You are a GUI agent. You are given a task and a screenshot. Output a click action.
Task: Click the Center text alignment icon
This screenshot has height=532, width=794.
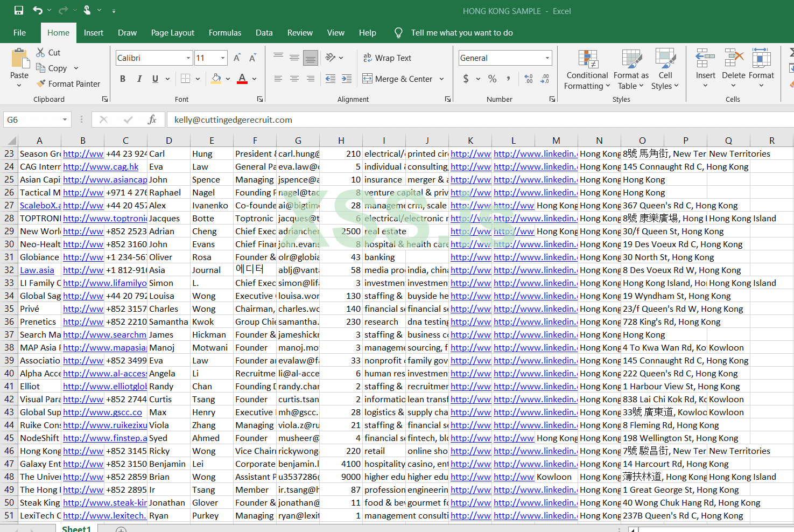(294, 79)
